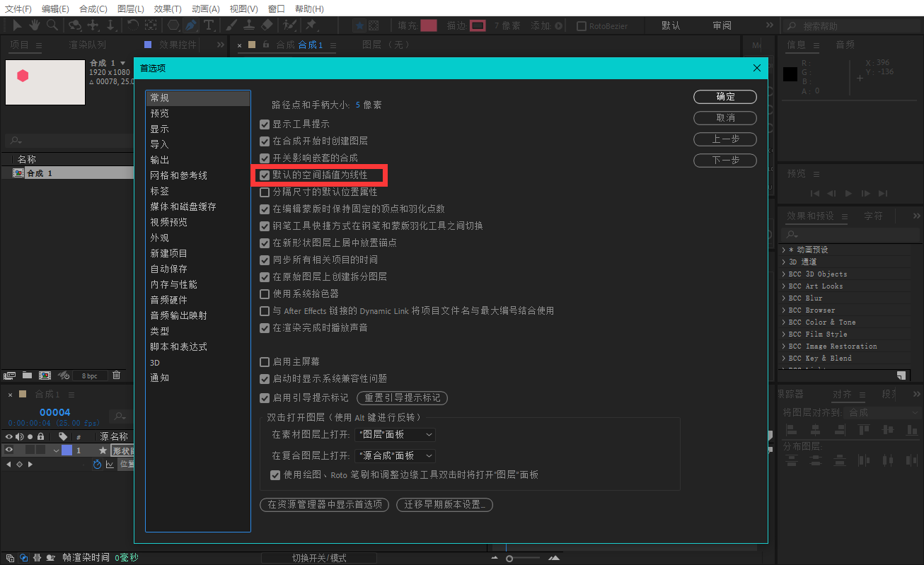The height and width of the screenshot is (565, 924).
Task: Select the Eraser tool
Action: (267, 25)
